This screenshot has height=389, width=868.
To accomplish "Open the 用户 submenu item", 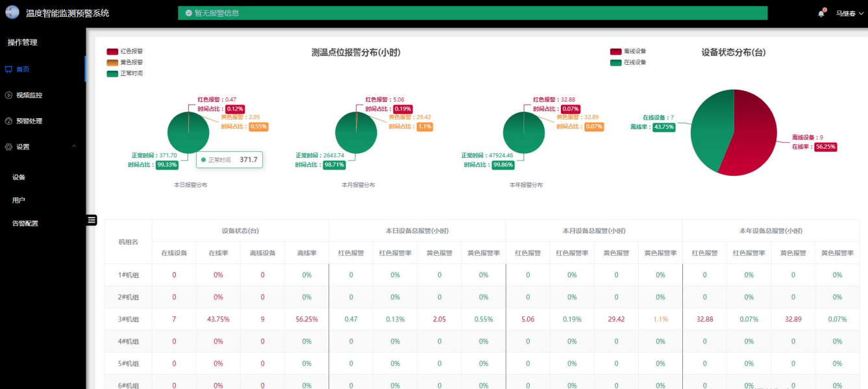I will pos(19,200).
